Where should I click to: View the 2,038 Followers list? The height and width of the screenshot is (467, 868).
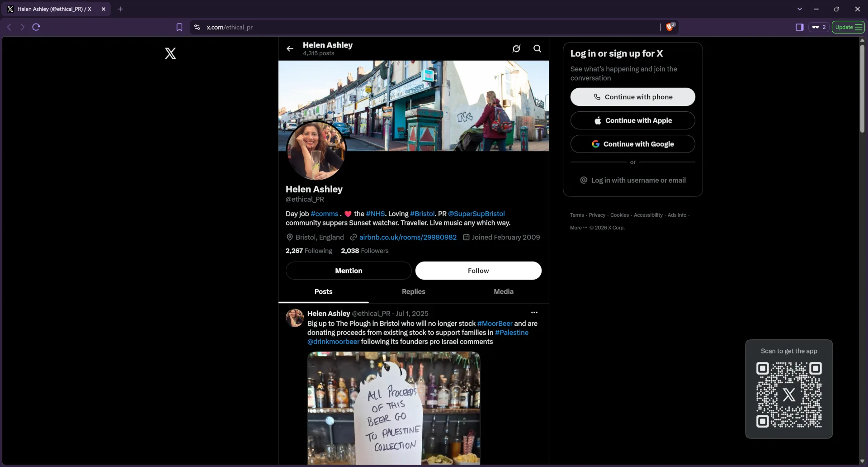365,251
